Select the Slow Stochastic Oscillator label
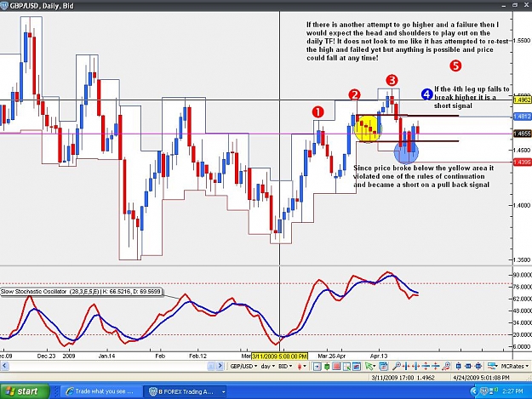Viewport: 532px width, 399px height. [82, 292]
